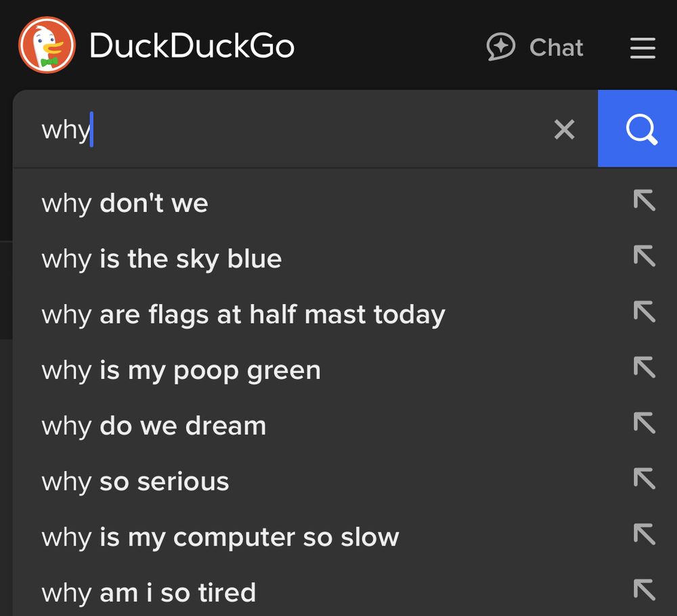This screenshot has height=616, width=677.
Task: Use arrow beside "why are flags at half mast today"
Action: [x=645, y=311]
